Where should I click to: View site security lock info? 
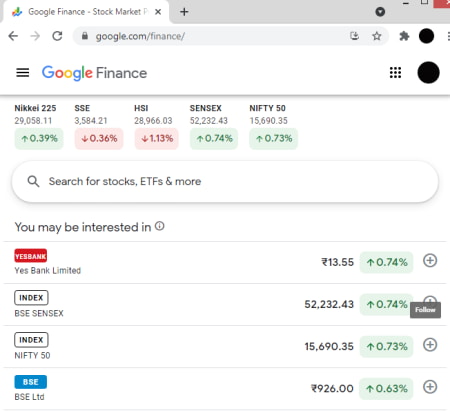[85, 36]
